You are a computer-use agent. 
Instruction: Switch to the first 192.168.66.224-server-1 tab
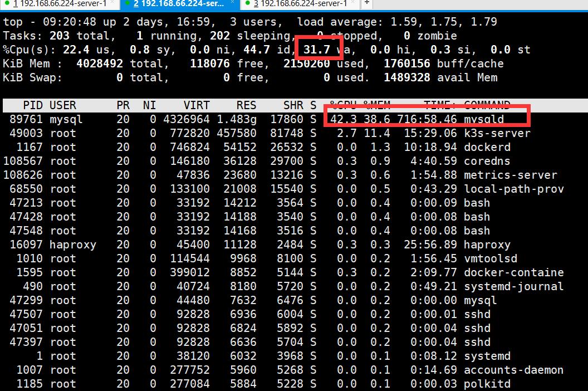pos(61,4)
